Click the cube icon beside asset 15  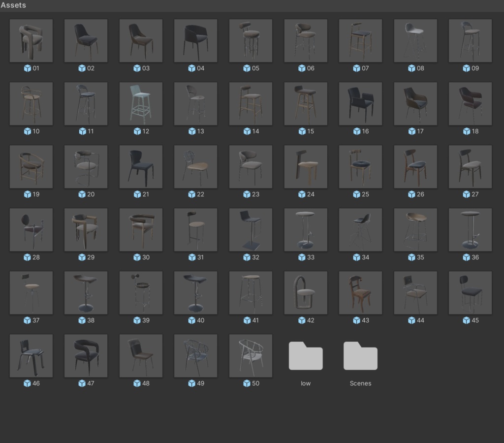coord(302,131)
